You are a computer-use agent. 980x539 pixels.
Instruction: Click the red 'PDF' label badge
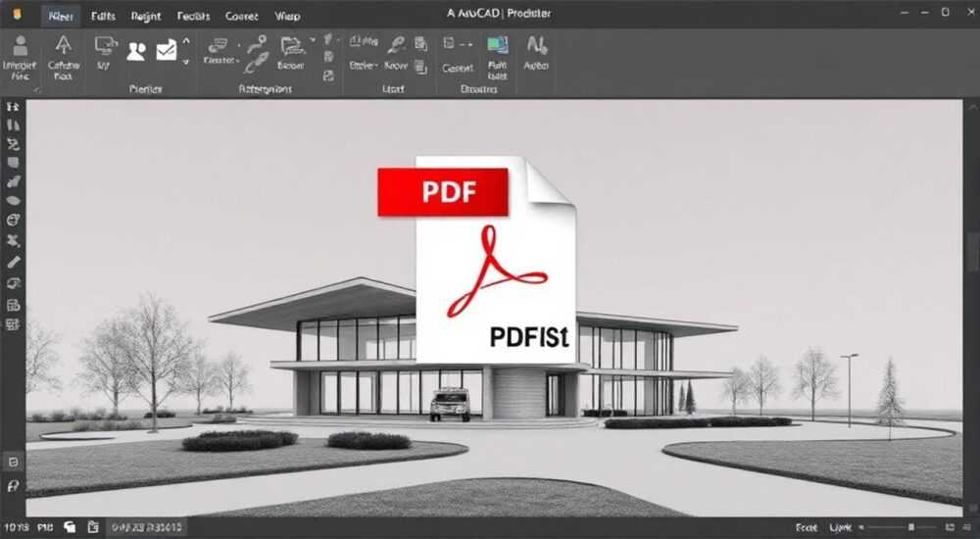[x=443, y=193]
